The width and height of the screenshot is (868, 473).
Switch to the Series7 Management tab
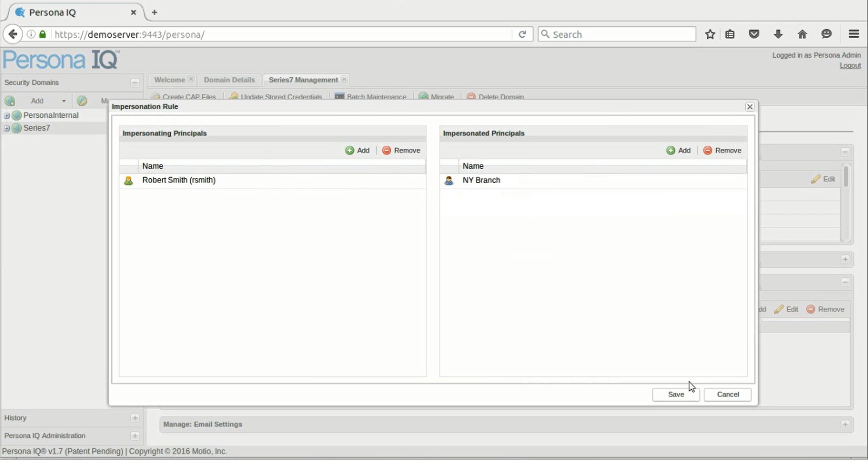[303, 80]
